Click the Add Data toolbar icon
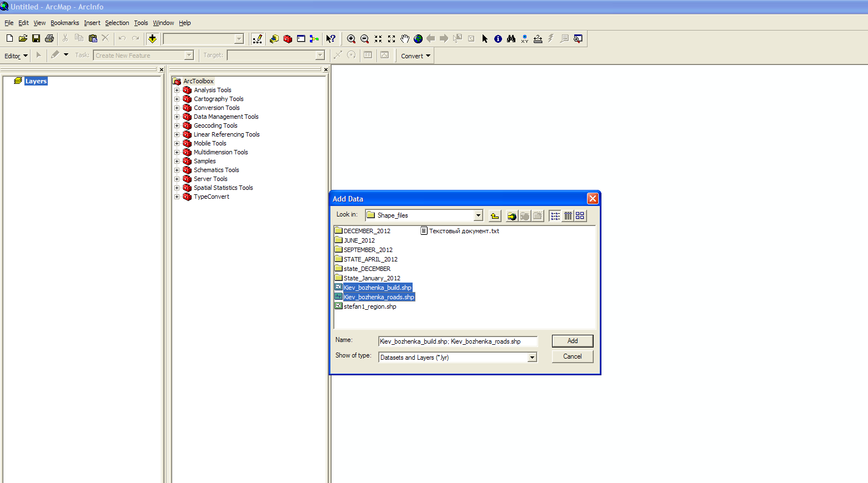 tap(152, 38)
